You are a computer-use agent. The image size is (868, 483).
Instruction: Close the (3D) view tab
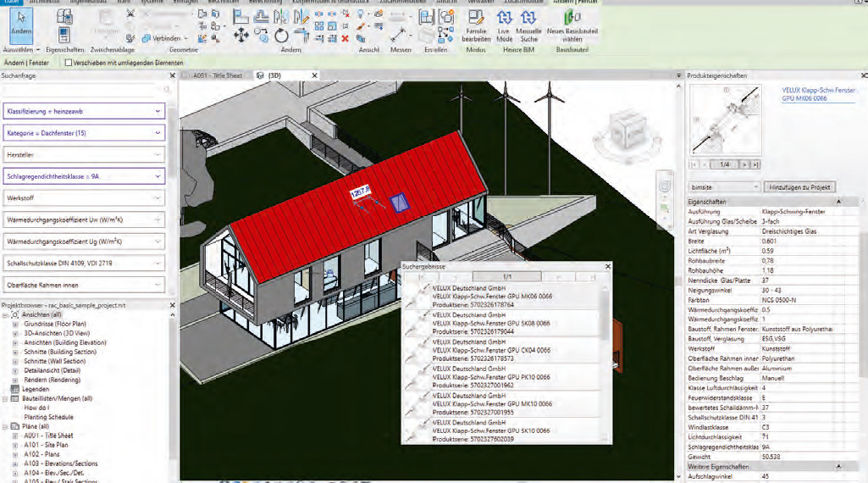click(314, 75)
